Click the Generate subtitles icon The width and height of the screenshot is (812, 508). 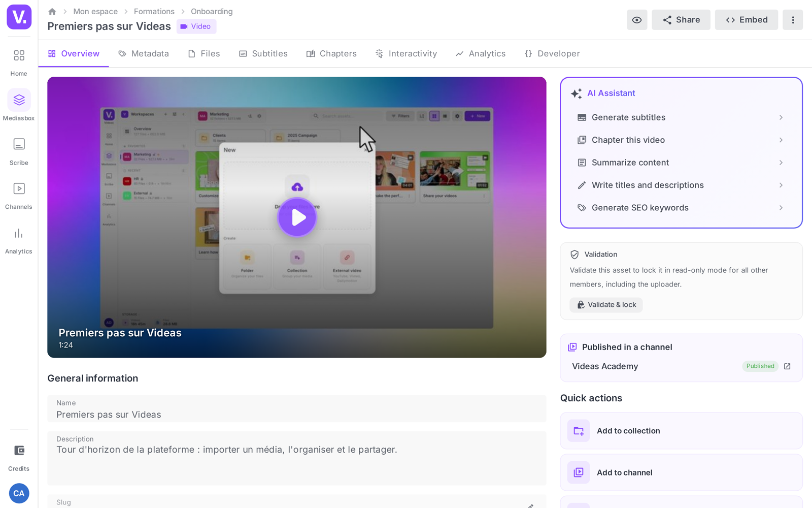tap(582, 117)
